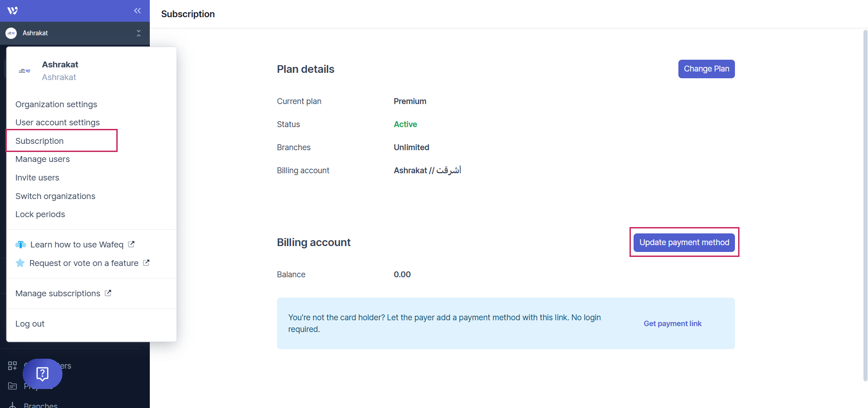This screenshot has width=868, height=408.
Task: Click the Wafeq logo in the sidebar header
Action: [x=12, y=10]
